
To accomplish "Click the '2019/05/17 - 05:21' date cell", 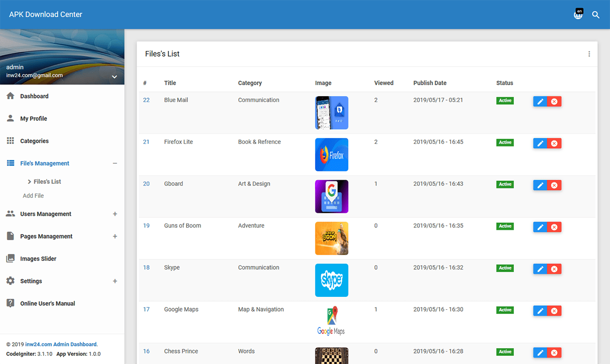I will [438, 100].
